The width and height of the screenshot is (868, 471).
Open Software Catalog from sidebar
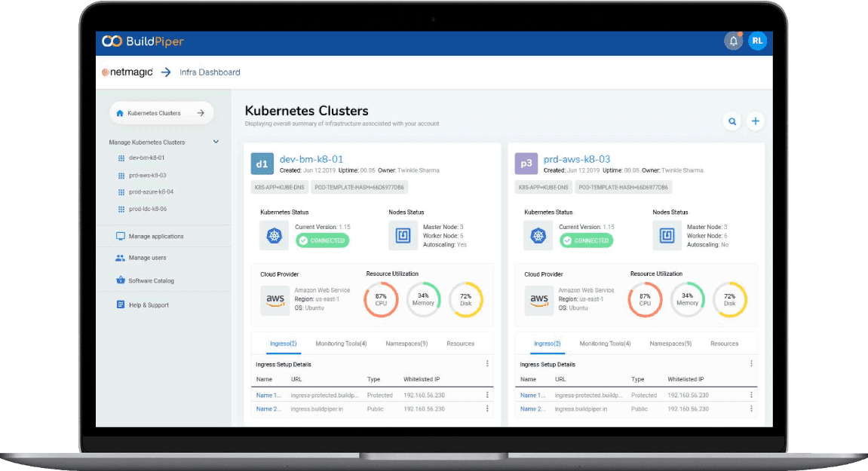(151, 280)
